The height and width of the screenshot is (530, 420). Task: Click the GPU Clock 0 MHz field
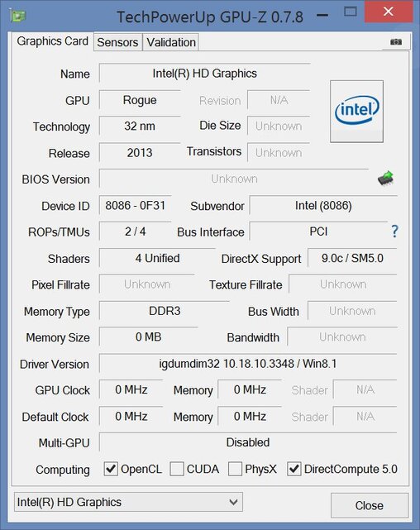[x=131, y=389]
